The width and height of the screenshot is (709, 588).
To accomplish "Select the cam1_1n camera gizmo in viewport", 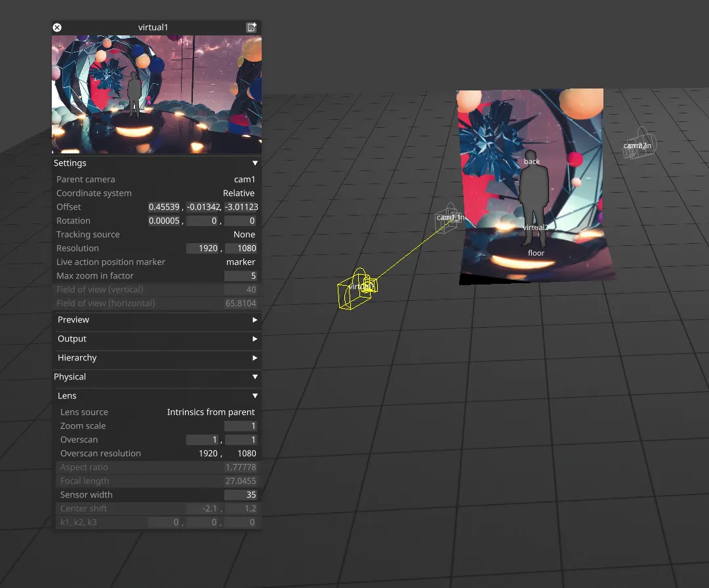I will (448, 218).
